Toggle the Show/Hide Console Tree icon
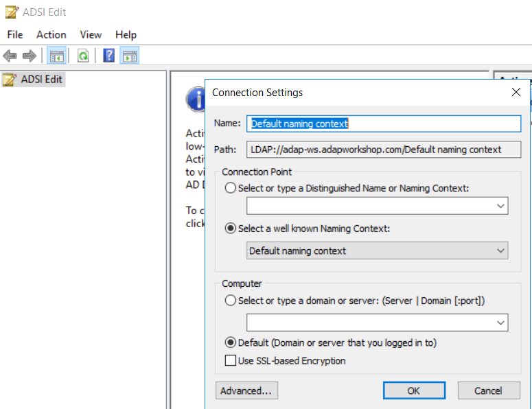Screen dimensions: 532x409 click(x=56, y=56)
